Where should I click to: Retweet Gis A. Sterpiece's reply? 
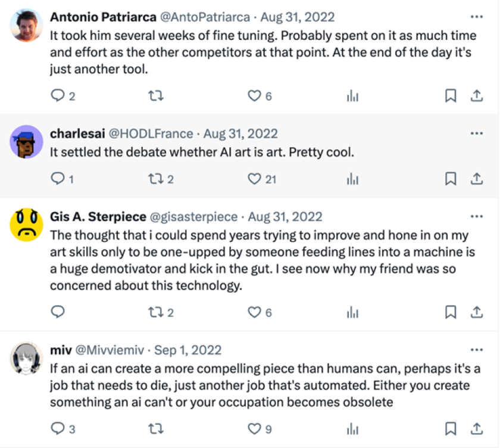point(156,312)
